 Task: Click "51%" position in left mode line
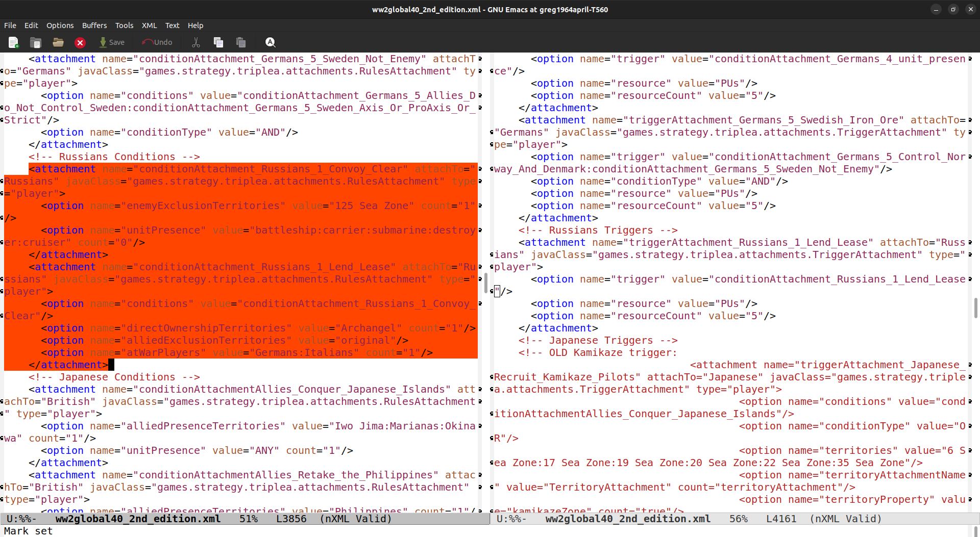[249, 519]
